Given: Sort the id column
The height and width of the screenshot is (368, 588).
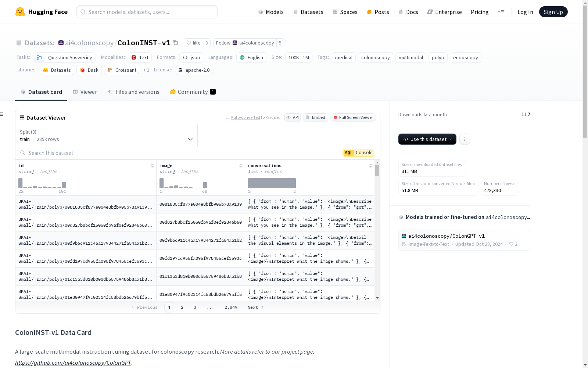Looking at the screenshot, I should 152,166.
